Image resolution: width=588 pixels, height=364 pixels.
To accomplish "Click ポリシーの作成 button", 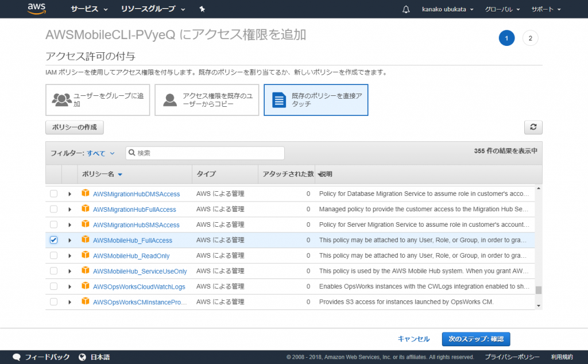I will 74,127.
